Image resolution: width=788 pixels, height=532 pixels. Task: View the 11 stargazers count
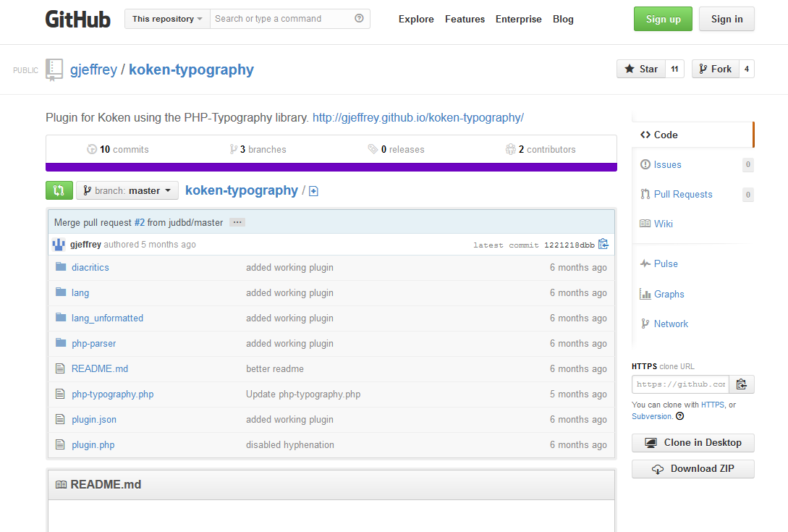[674, 69]
